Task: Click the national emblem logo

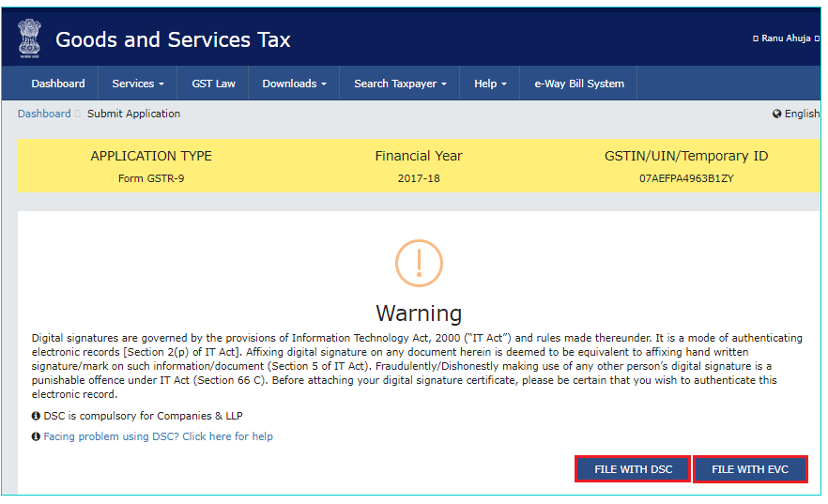Action: 29,38
